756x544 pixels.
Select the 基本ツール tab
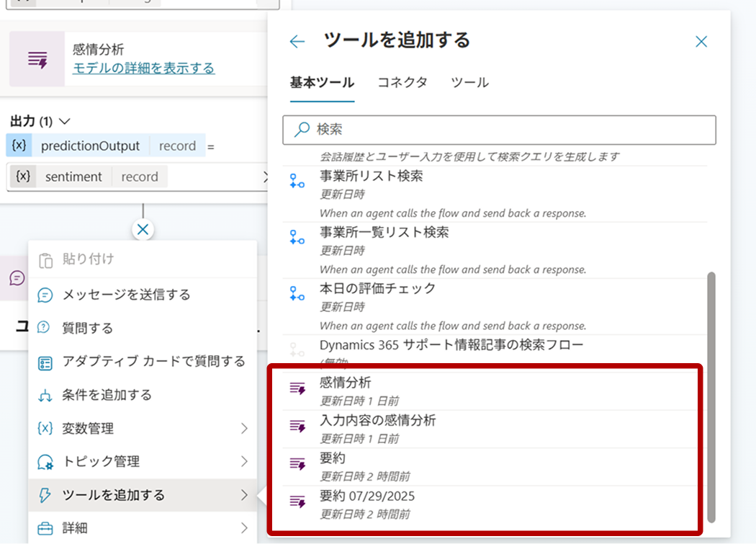(x=322, y=82)
